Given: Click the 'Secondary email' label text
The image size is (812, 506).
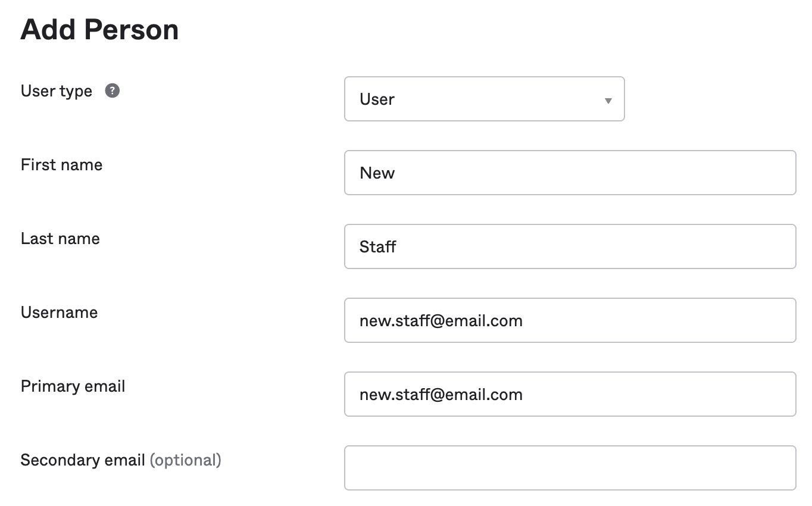Looking at the screenshot, I should [83, 460].
